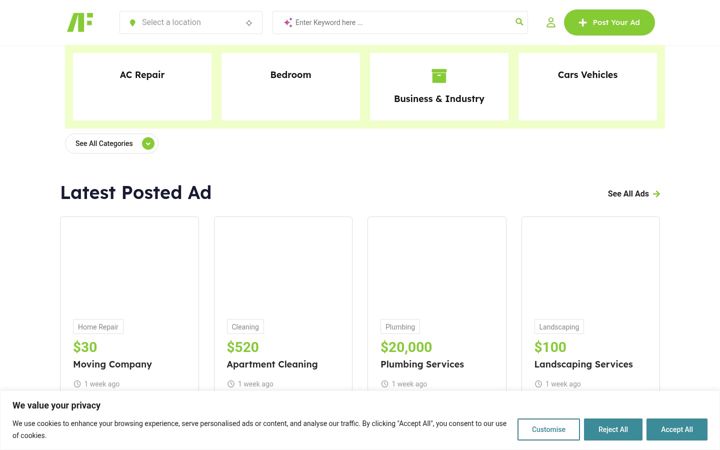Focus the Enter Keyword here search box
The width and height of the screenshot is (720, 450).
point(400,22)
